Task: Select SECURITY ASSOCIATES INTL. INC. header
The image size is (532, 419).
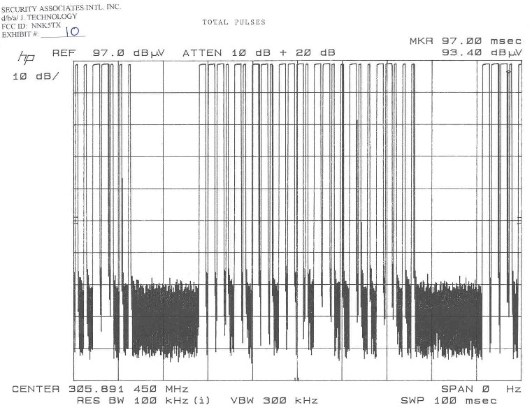Action: (61, 7)
